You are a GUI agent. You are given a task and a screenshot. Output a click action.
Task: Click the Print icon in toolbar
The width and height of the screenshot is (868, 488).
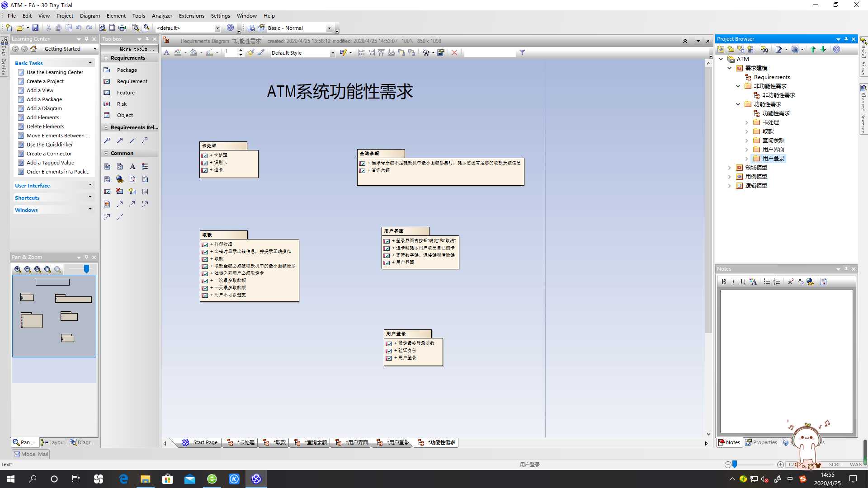coord(122,28)
